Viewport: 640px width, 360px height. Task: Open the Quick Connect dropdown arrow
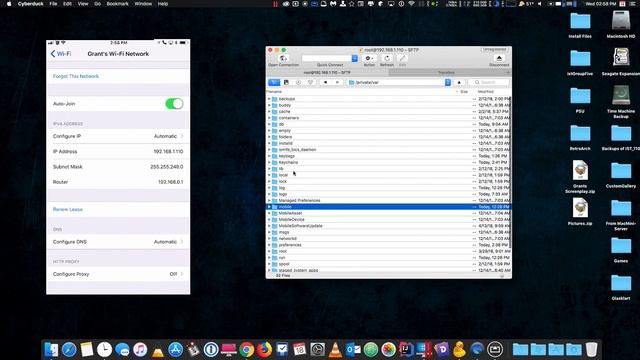[355, 59]
